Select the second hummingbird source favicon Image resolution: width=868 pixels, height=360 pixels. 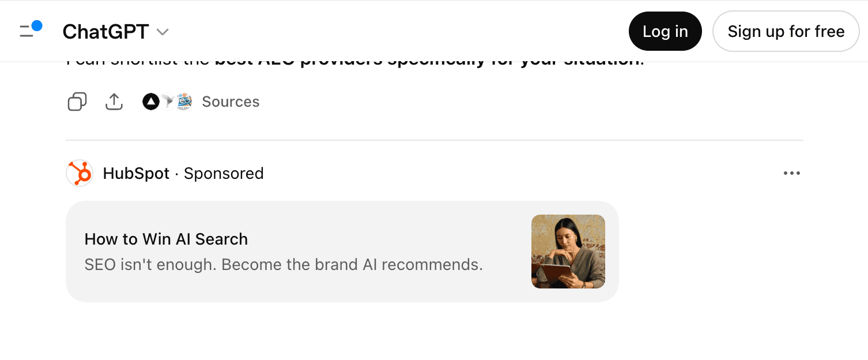tap(167, 102)
